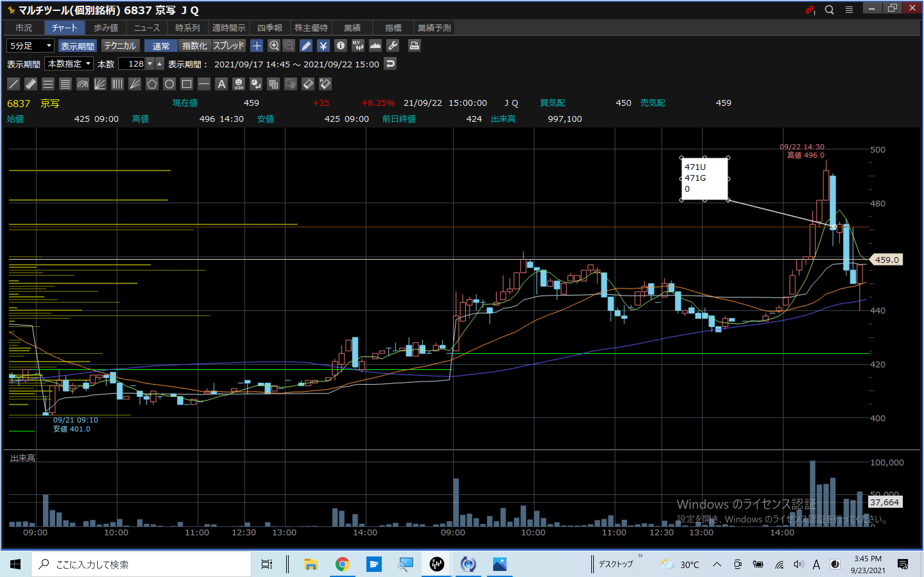Image resolution: width=924 pixels, height=577 pixels.
Task: Switch to the 歩み値 tab
Action: pos(106,28)
